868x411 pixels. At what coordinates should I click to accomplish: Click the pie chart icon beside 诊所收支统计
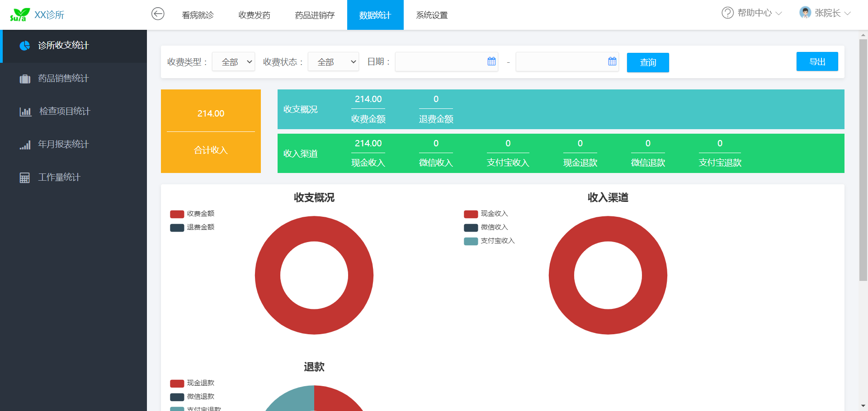pos(25,46)
